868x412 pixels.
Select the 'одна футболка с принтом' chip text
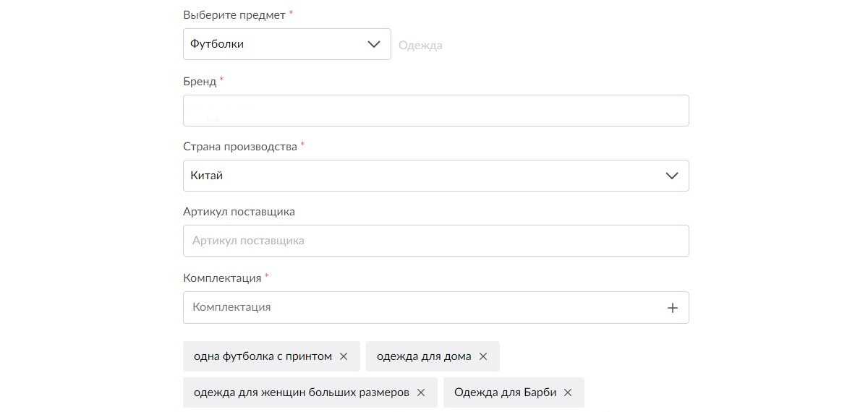point(263,356)
